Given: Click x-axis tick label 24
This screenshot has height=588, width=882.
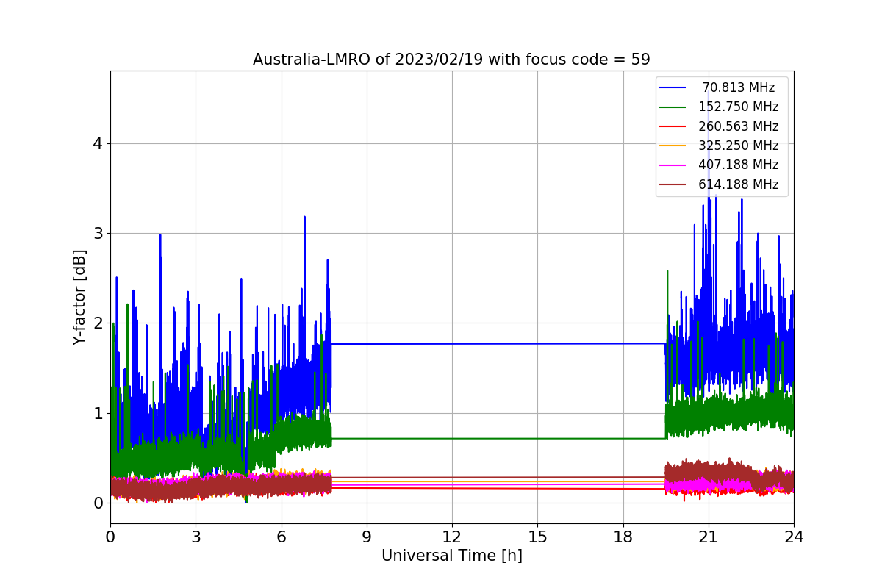Looking at the screenshot, I should [x=794, y=537].
